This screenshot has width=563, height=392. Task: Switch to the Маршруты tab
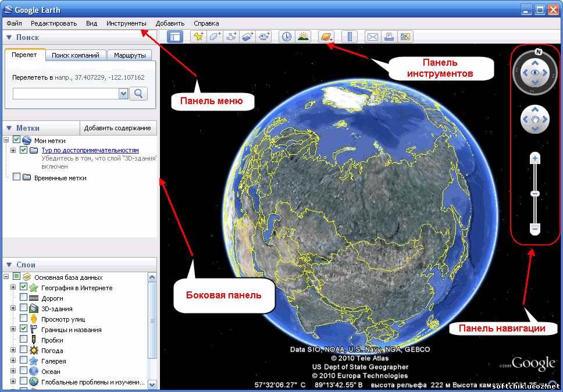pyautogui.click(x=130, y=55)
